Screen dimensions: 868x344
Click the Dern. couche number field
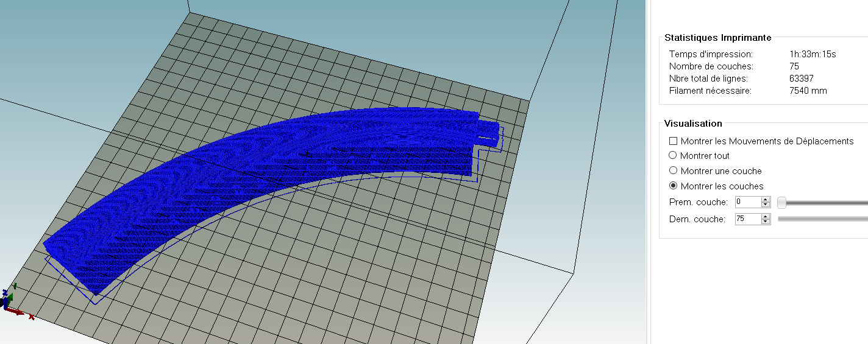click(x=748, y=219)
